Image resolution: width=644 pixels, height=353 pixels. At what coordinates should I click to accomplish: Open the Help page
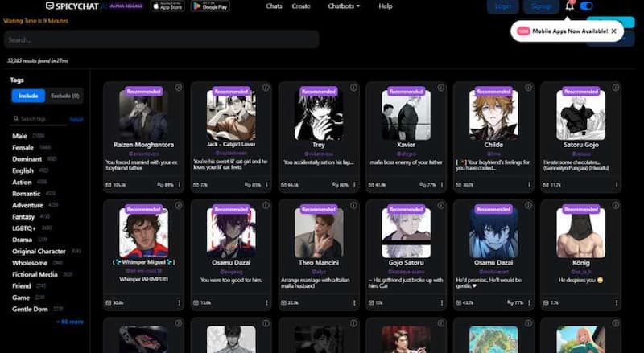click(x=386, y=6)
